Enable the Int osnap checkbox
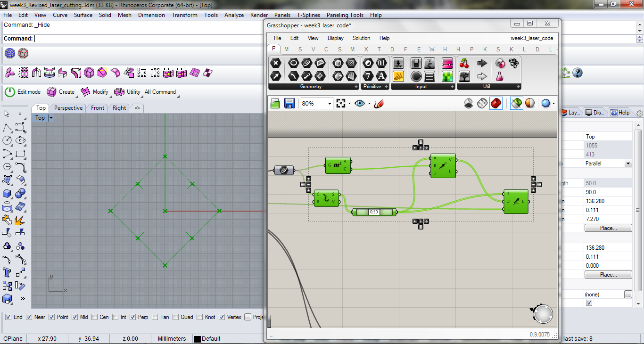Image resolution: width=644 pixels, height=344 pixels. (115, 317)
